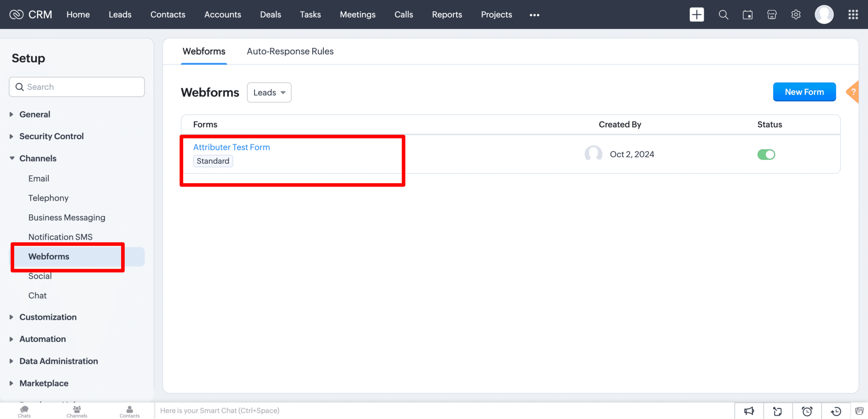The width and height of the screenshot is (868, 419).
Task: Select Chat under Channels
Action: pyautogui.click(x=37, y=296)
